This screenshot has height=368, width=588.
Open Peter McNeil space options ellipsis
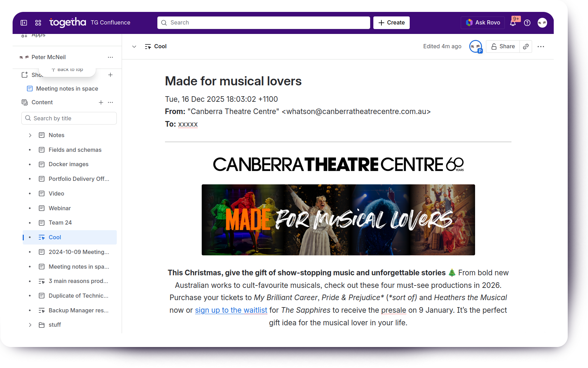[x=110, y=57]
